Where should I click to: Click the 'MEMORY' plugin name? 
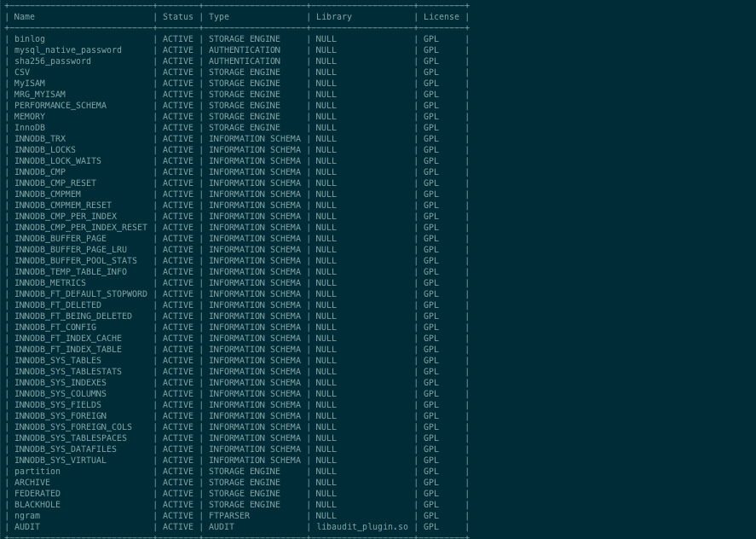pos(30,117)
